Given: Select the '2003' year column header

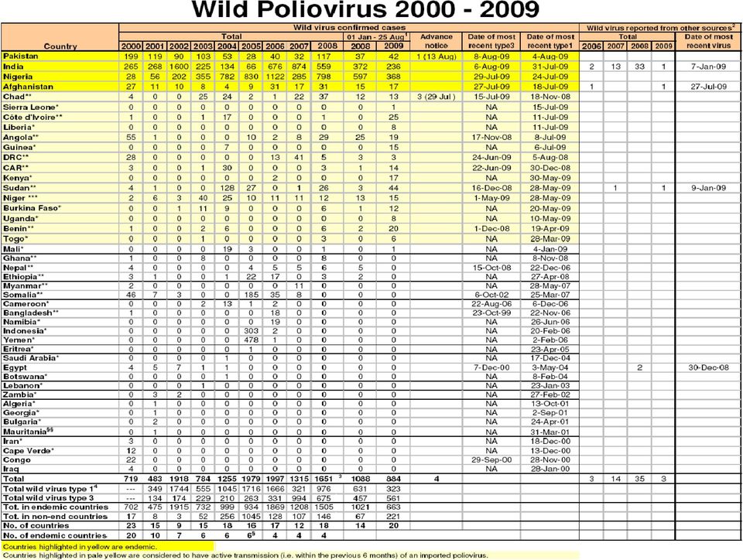Looking at the screenshot, I should [203, 46].
